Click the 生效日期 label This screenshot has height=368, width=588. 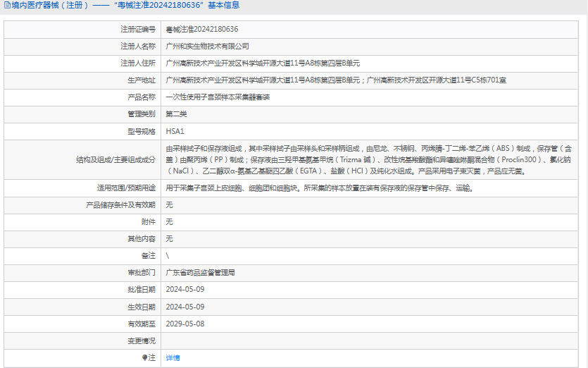click(142, 307)
